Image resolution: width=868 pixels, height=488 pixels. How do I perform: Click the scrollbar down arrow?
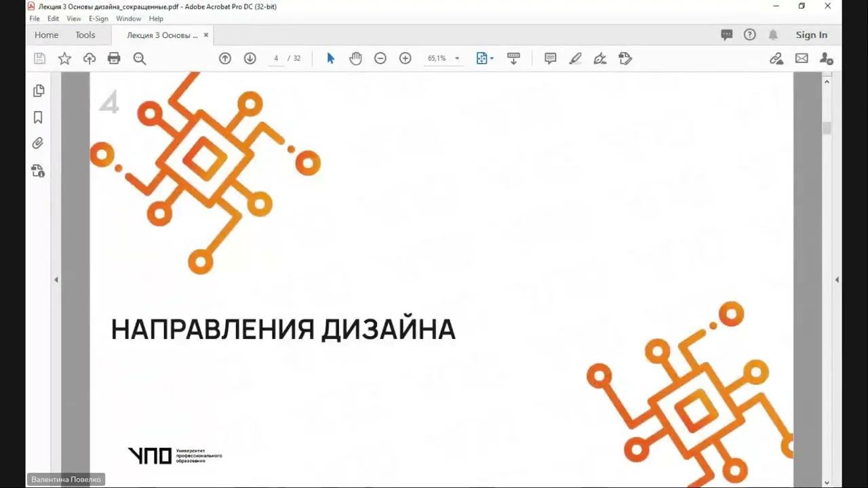click(x=827, y=482)
